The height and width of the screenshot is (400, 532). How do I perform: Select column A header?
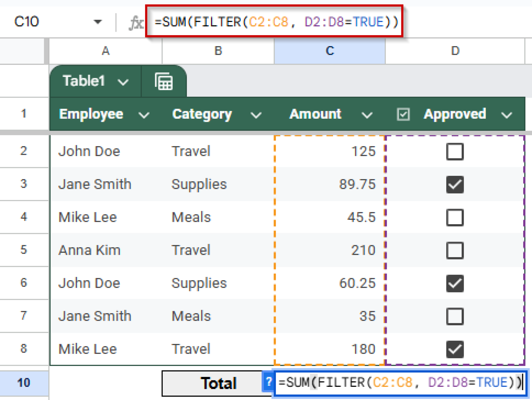point(105,51)
